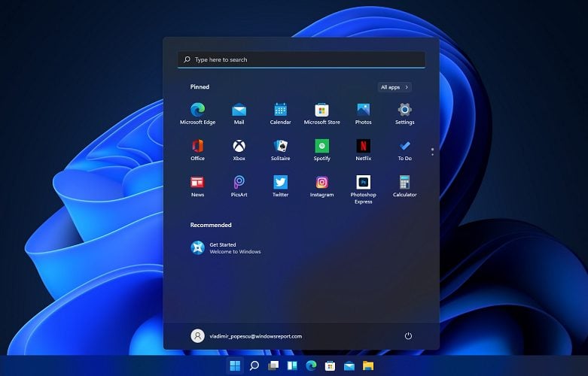Screen dimensions: 588x376
Task: Open Get Started recommended item
Action: pos(225,248)
